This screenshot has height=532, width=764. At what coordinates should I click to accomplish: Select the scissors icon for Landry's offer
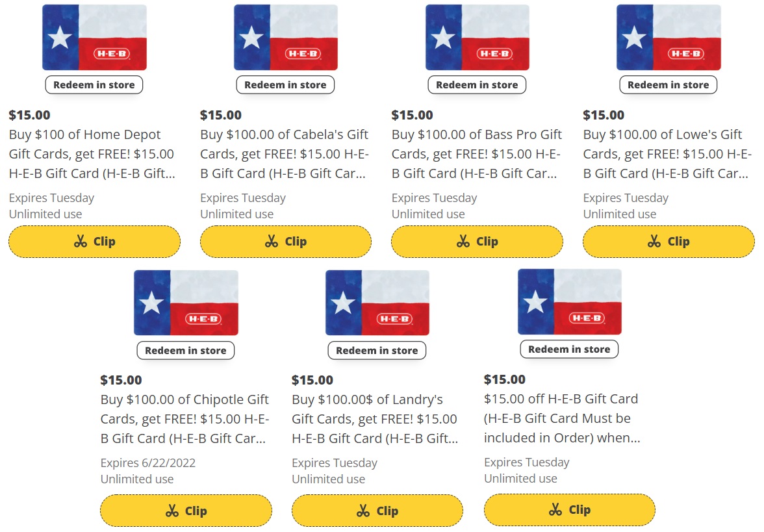(x=363, y=510)
